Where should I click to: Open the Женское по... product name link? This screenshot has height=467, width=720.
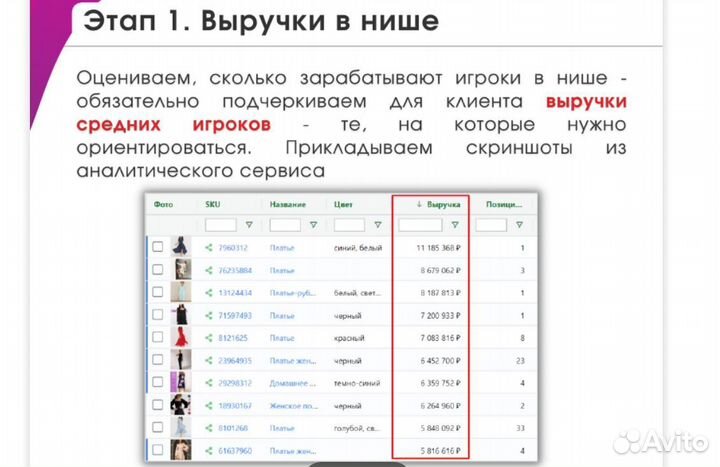(293, 405)
